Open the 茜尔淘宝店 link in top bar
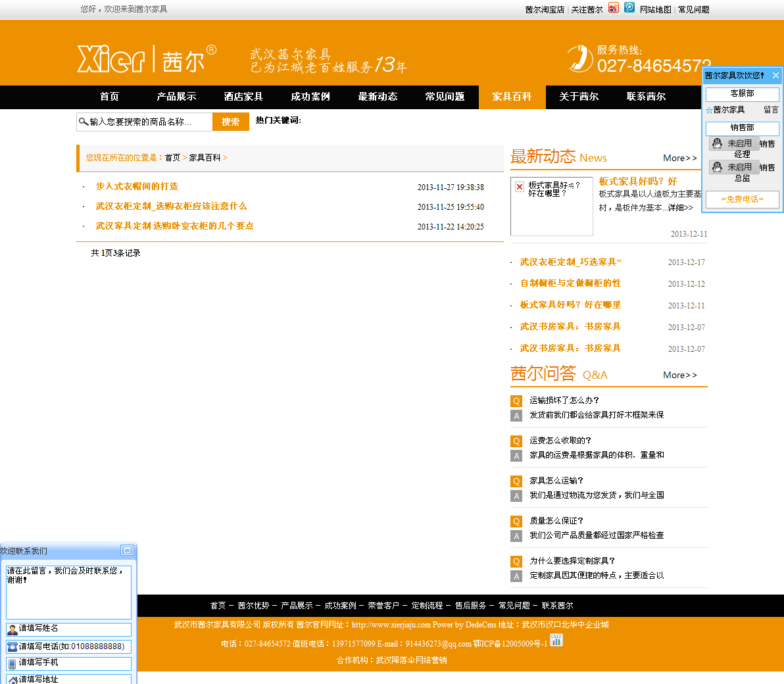The image size is (784, 684). 545,10
